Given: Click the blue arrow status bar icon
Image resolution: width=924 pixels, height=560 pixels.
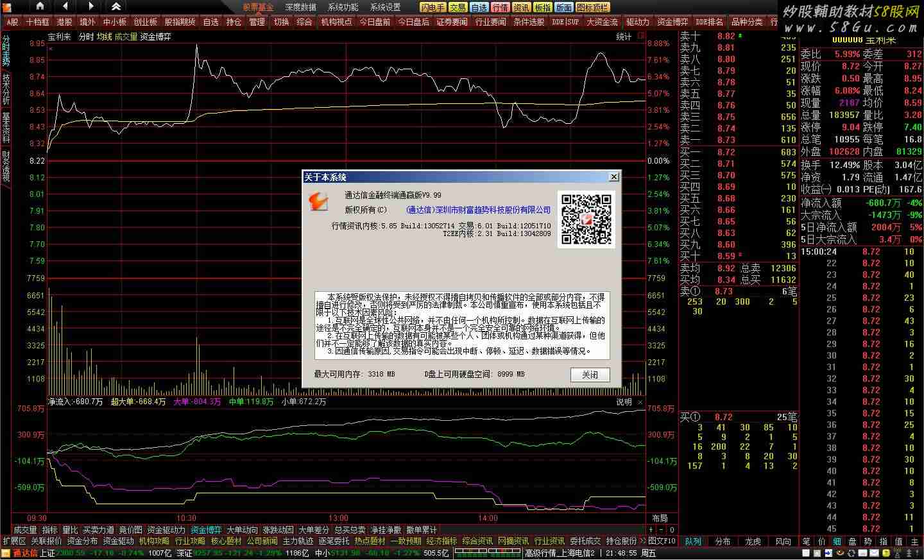Looking at the screenshot, I should click(828, 553).
